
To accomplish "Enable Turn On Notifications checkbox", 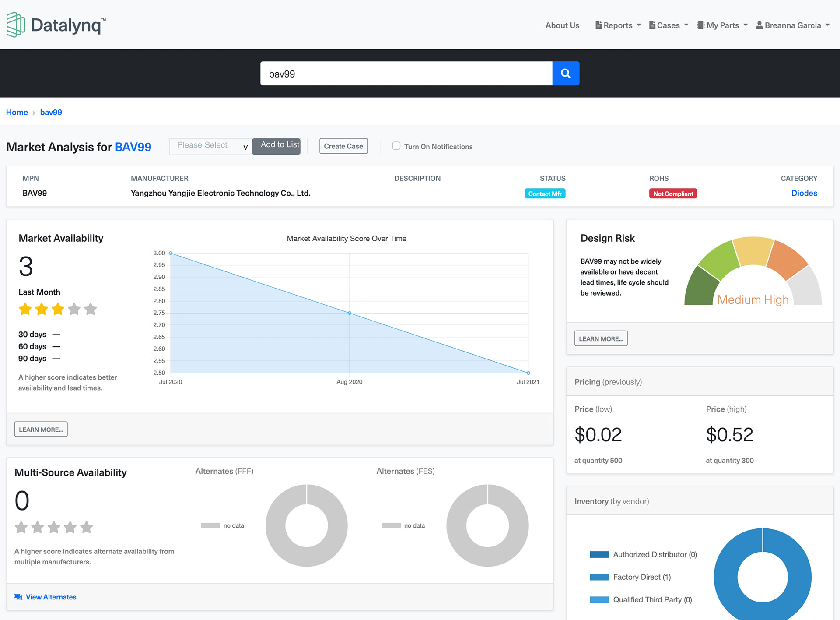I will coord(396,146).
